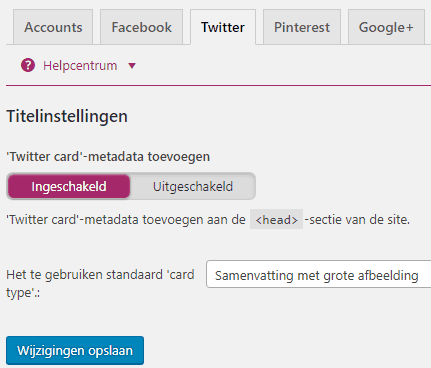Viewport: 431px width, 368px height.
Task: Open the Facebook tab
Action: click(x=141, y=27)
